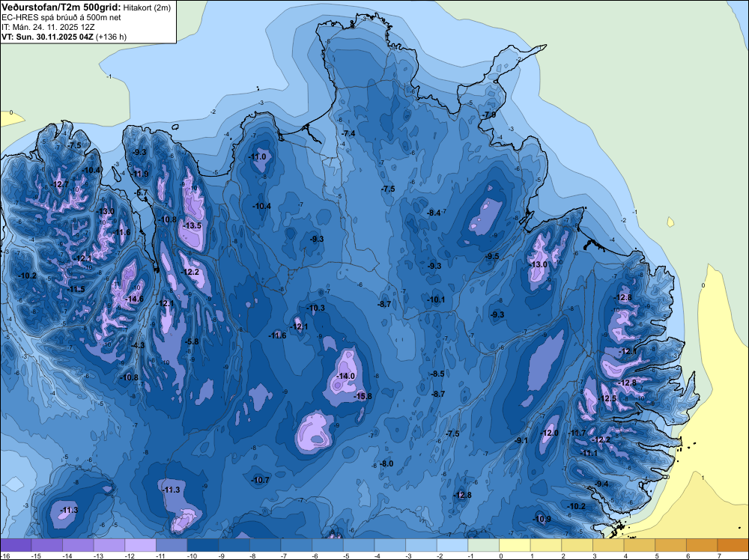Select the -11.9 temperature value
749x560 pixels.
click(x=140, y=174)
